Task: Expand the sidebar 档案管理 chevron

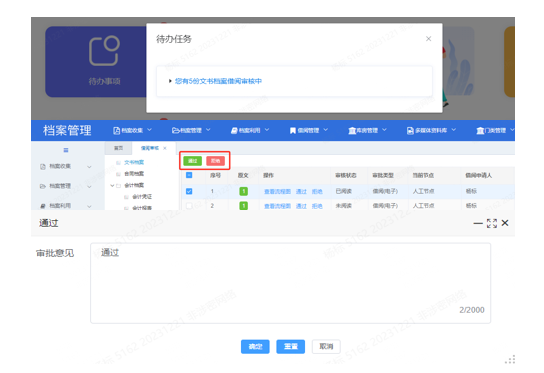Action: click(89, 187)
